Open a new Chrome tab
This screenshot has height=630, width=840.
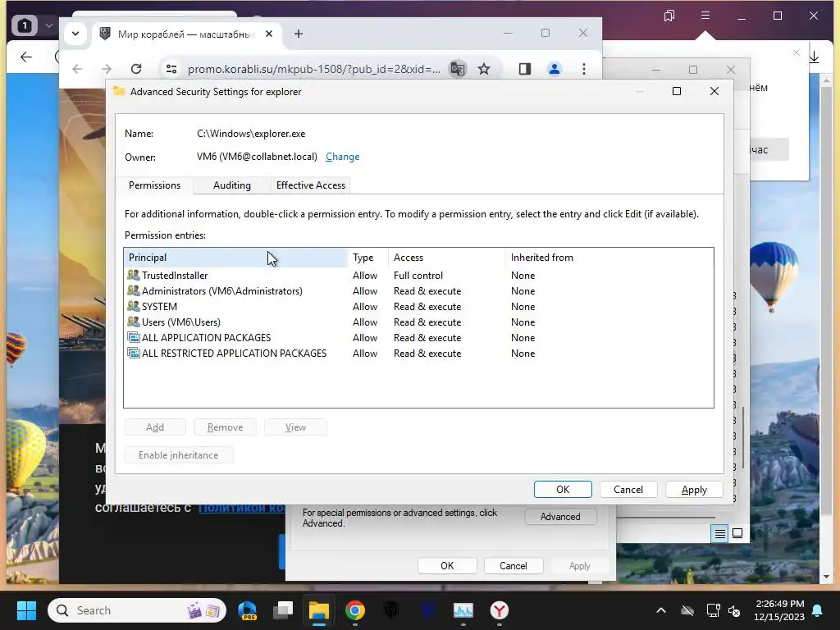pos(299,34)
